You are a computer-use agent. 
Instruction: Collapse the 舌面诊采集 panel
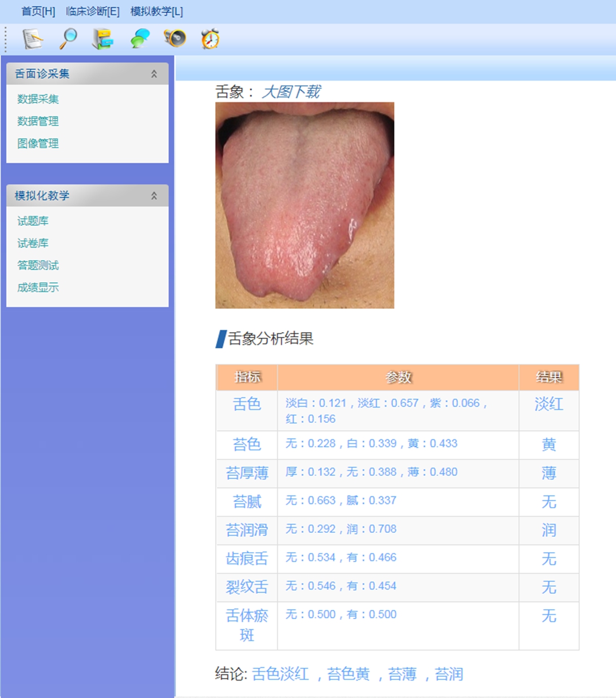154,74
